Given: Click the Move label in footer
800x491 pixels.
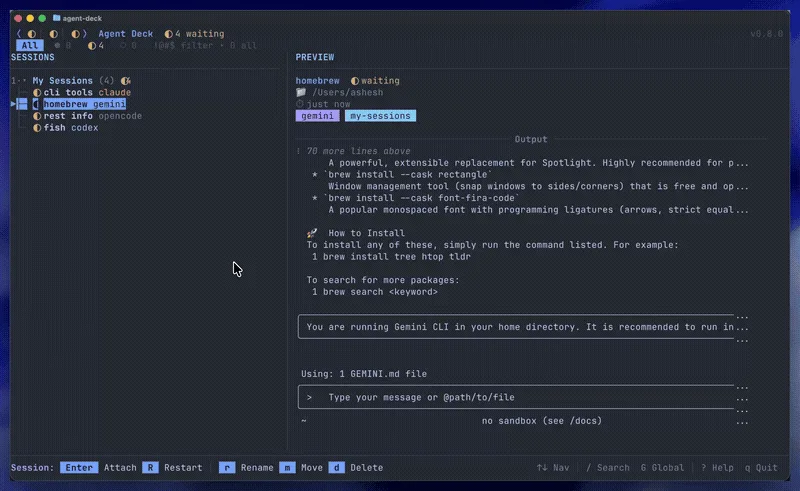Looking at the screenshot, I should pos(312,468).
